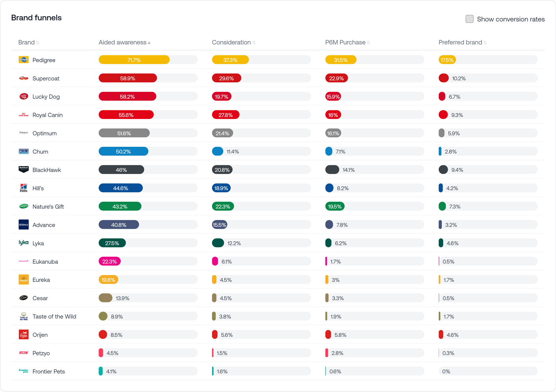Click the Pedigree brand logo
The height and width of the screenshot is (392, 556).
23,60
